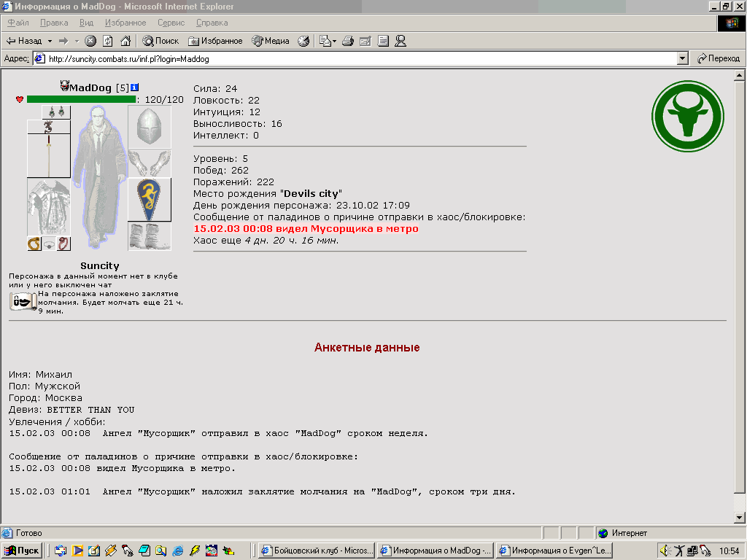Click the Forward arrow button
This screenshot has width=747, height=560.
(64, 41)
